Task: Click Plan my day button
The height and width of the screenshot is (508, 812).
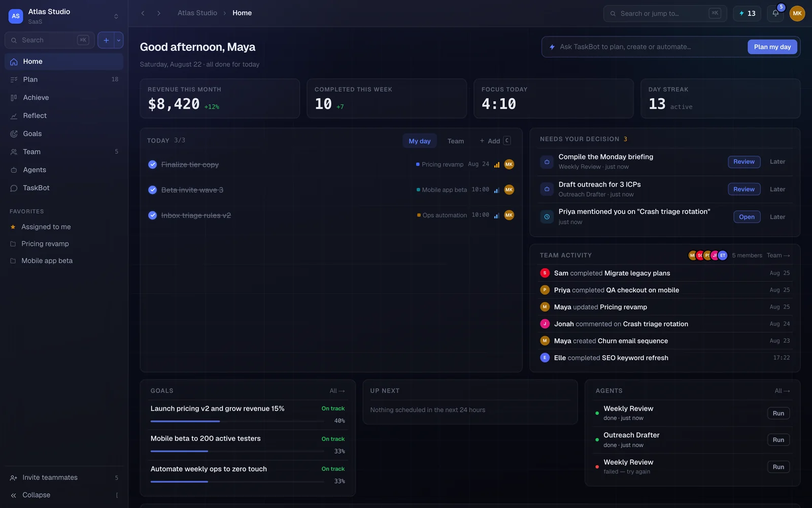Action: 772,47
